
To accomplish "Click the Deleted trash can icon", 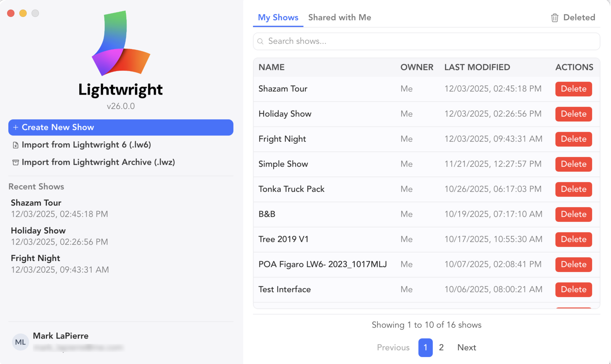I will 554,18.
